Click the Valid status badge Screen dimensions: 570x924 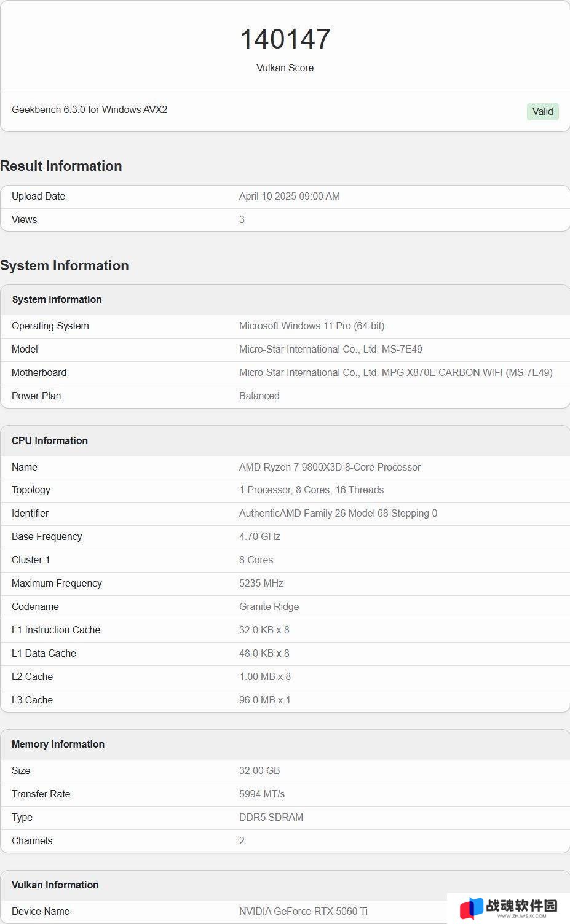click(542, 111)
